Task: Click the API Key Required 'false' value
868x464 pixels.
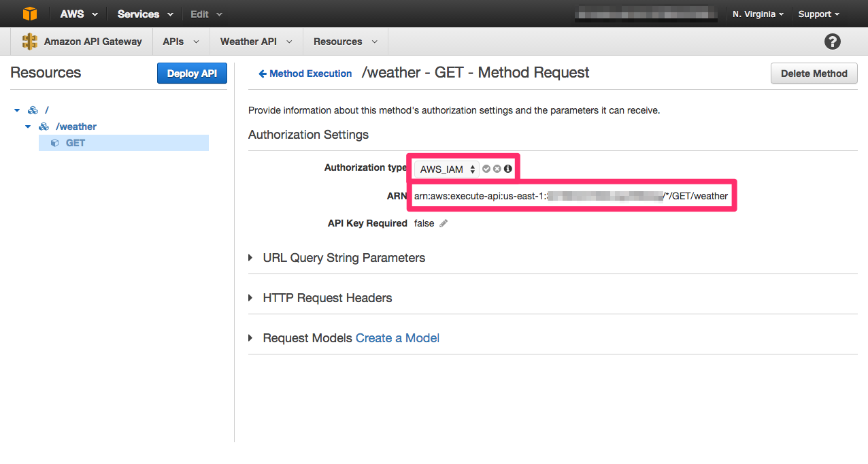Action: pyautogui.click(x=424, y=223)
